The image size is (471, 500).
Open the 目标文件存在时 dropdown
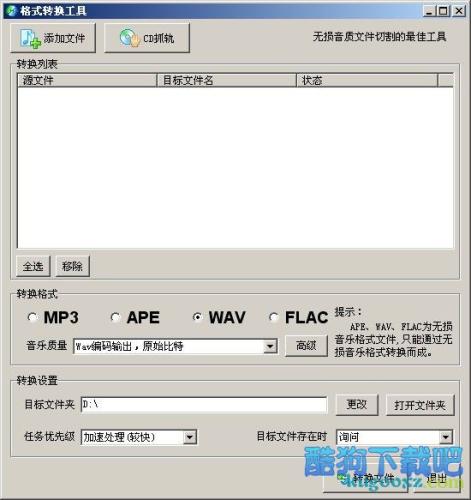coord(445,437)
